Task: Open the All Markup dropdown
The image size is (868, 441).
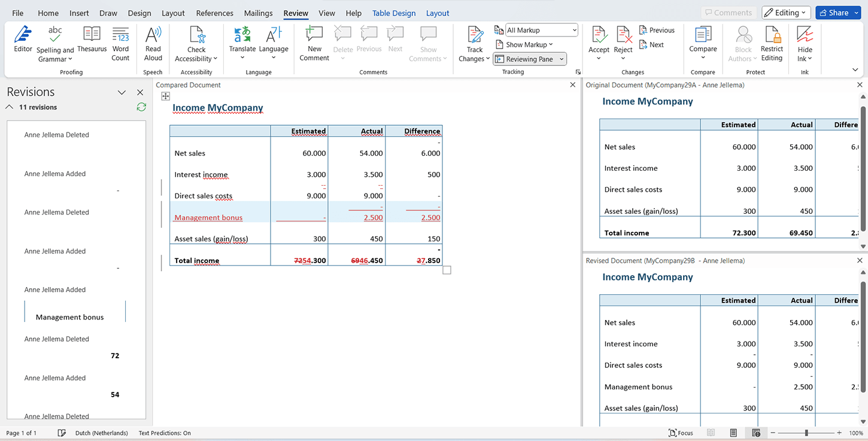Action: click(x=541, y=29)
